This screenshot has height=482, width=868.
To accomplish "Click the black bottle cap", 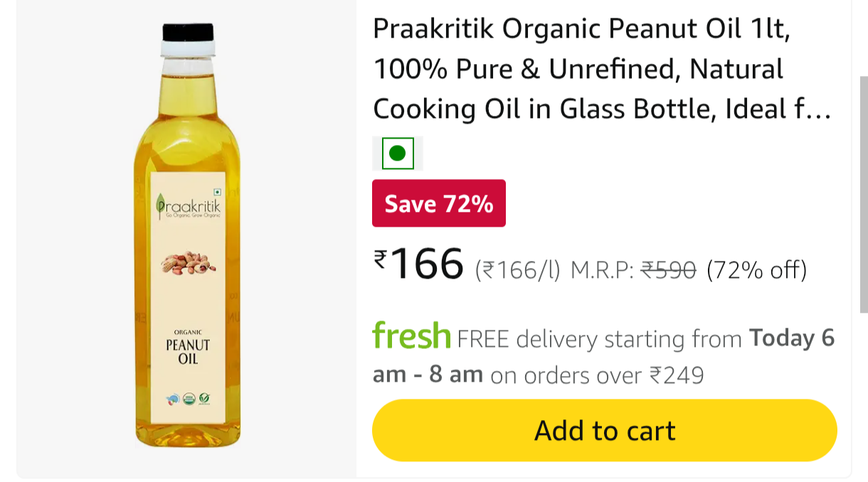I will [188, 32].
